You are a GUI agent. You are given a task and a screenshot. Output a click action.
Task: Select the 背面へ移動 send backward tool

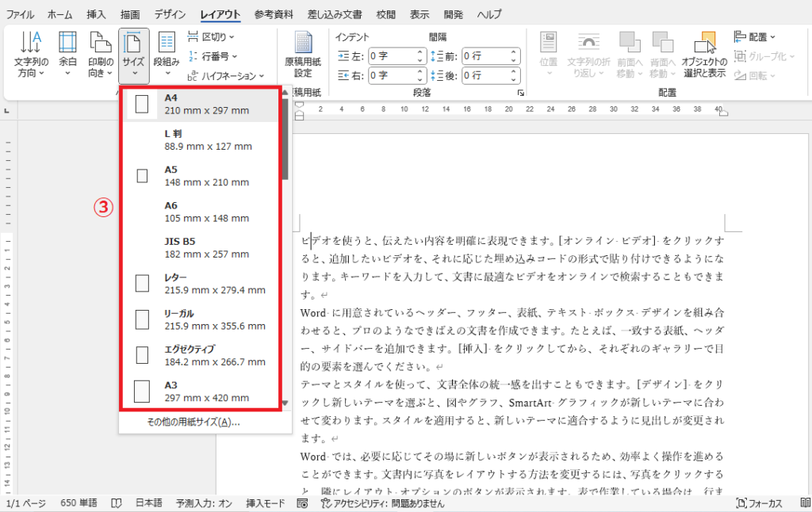(x=662, y=55)
